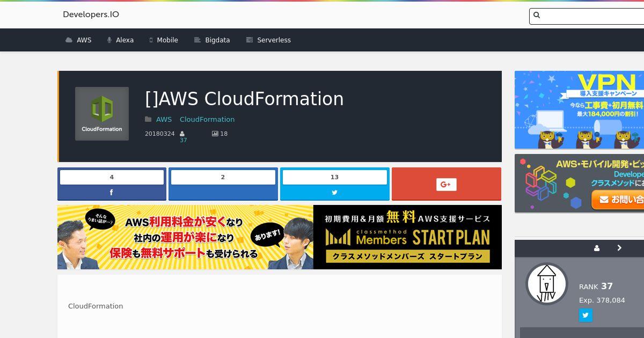Click the author's Twitter icon button

586,315
